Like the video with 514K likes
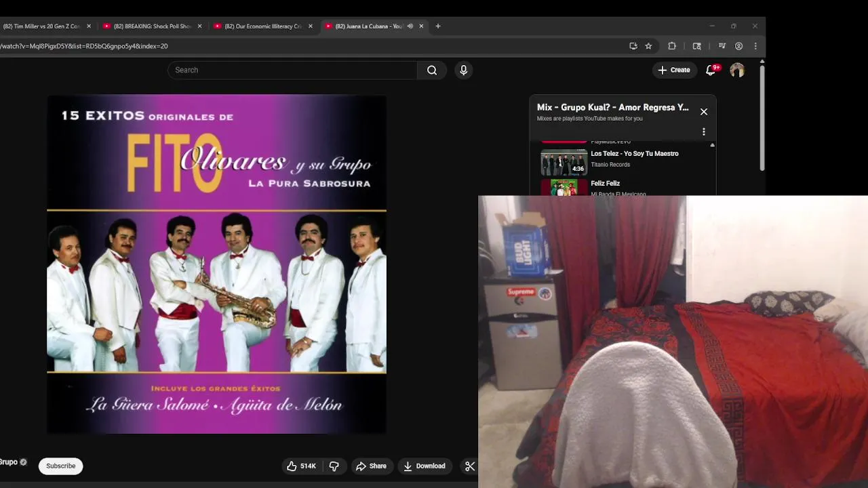This screenshot has height=488, width=868. (x=302, y=466)
